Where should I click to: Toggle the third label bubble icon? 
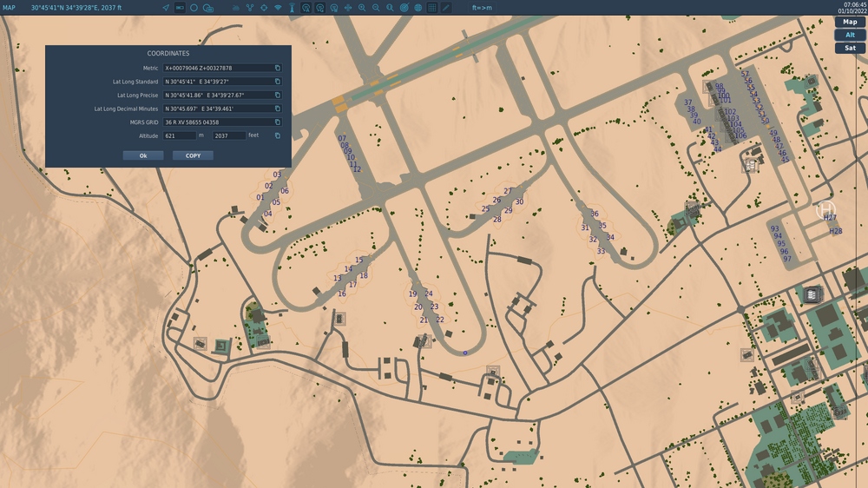click(x=334, y=8)
